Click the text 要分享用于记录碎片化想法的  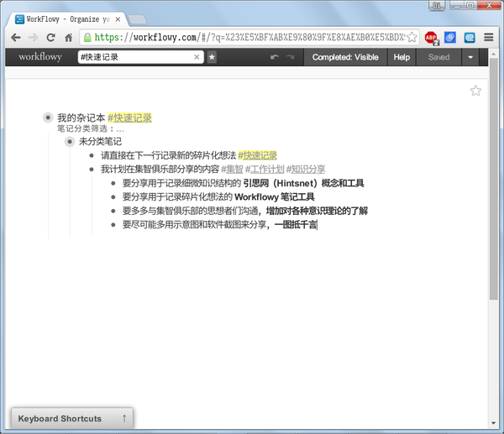pyautogui.click(x=177, y=197)
